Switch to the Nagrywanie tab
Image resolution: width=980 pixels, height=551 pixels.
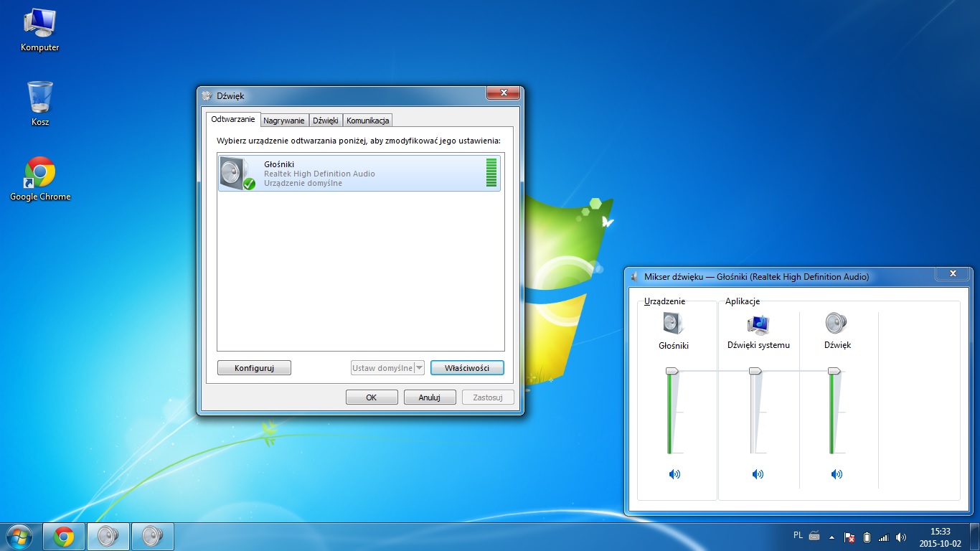[284, 121]
